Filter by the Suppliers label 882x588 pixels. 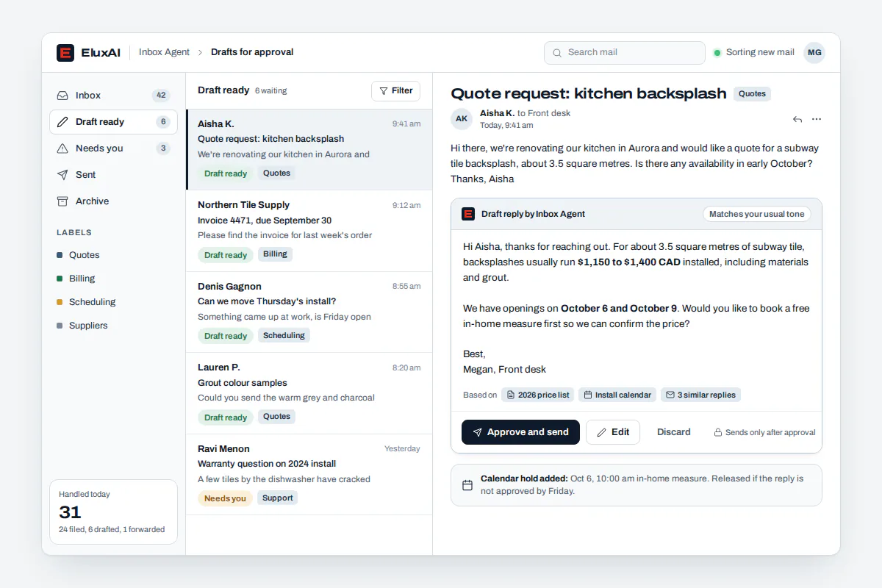88,326
